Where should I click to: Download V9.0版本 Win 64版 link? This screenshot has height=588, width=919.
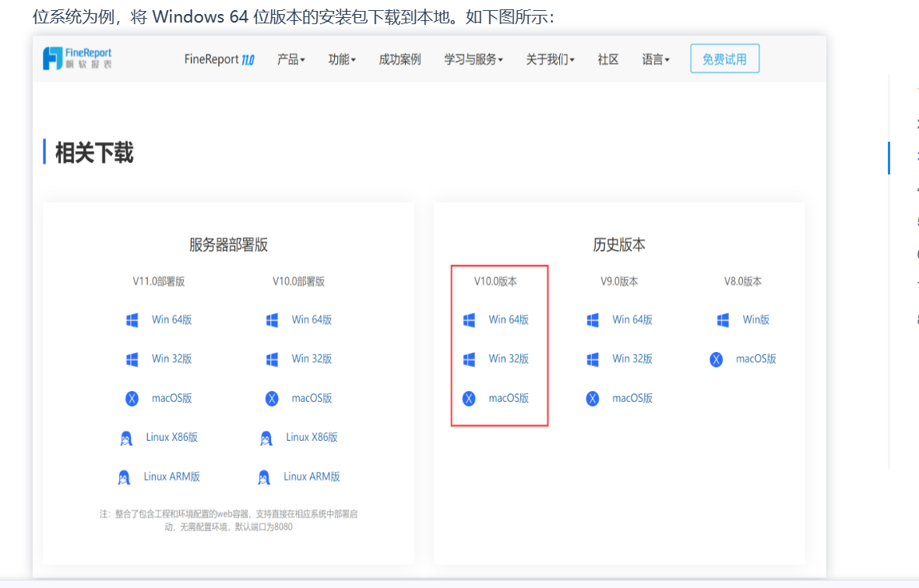point(632,319)
